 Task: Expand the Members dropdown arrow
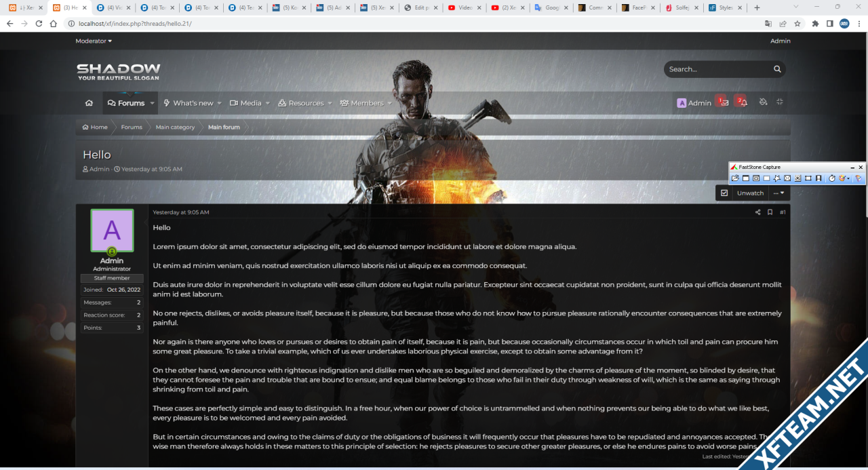click(x=389, y=103)
